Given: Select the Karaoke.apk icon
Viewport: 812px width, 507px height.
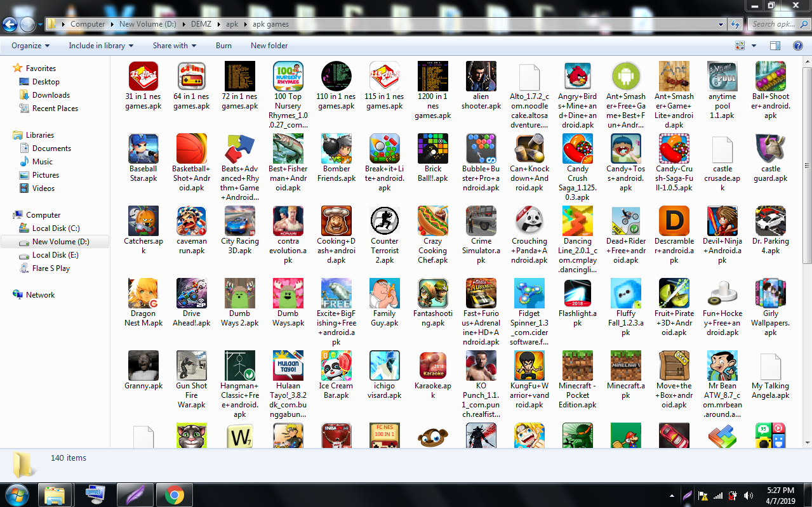Looking at the screenshot, I should click(432, 365).
